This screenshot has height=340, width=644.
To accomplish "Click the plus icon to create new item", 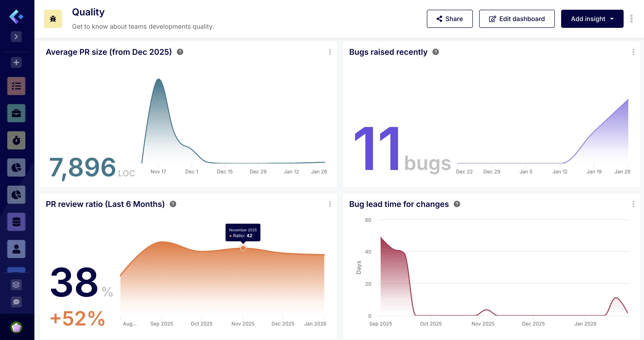I will pos(16,62).
